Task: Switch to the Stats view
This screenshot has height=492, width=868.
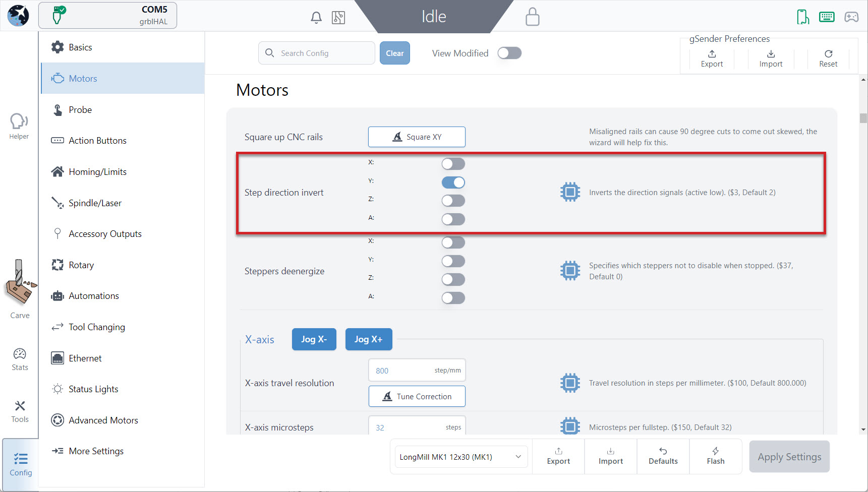Action: (x=20, y=359)
